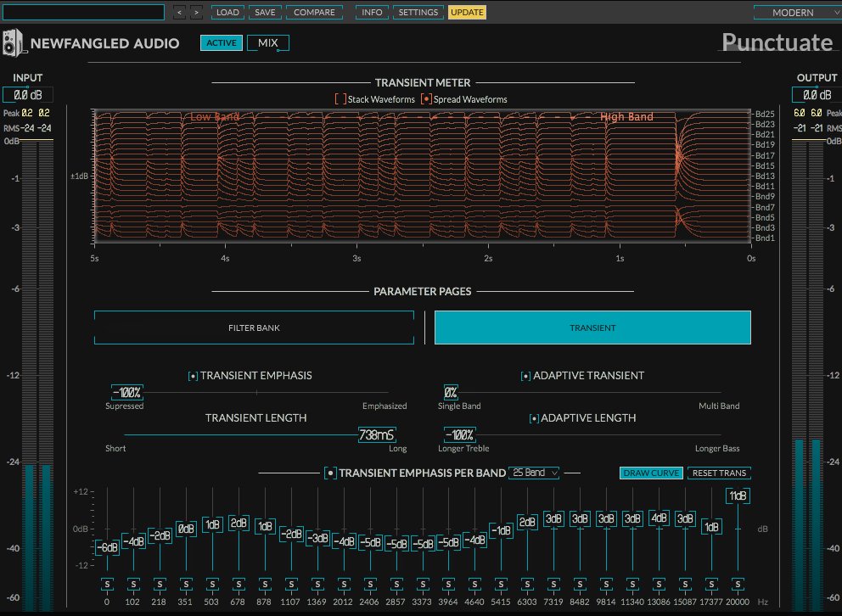Solo the 3964 Hz band
The width and height of the screenshot is (842, 616).
pyautogui.click(x=449, y=584)
